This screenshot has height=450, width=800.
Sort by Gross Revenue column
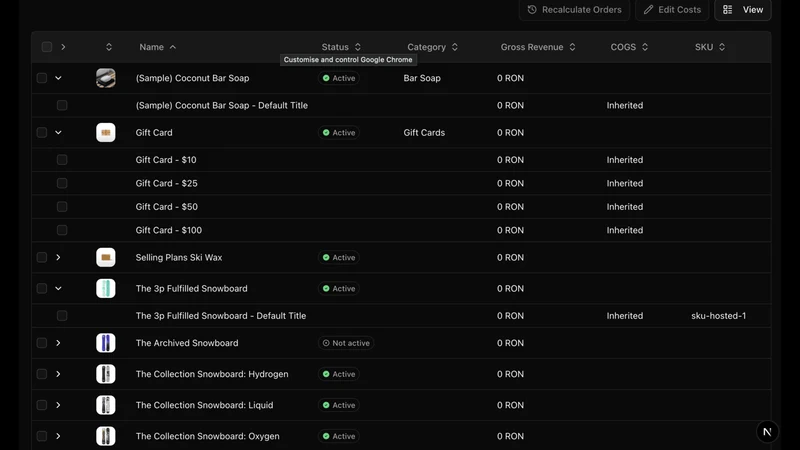(538, 47)
